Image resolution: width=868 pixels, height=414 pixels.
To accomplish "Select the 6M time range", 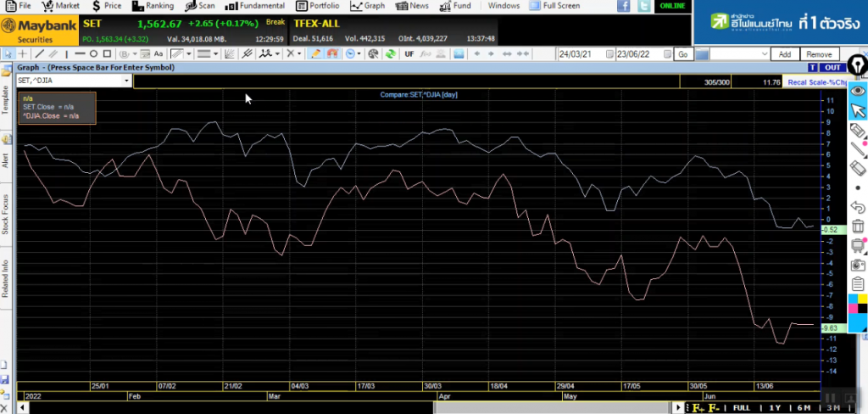I will tap(804, 408).
